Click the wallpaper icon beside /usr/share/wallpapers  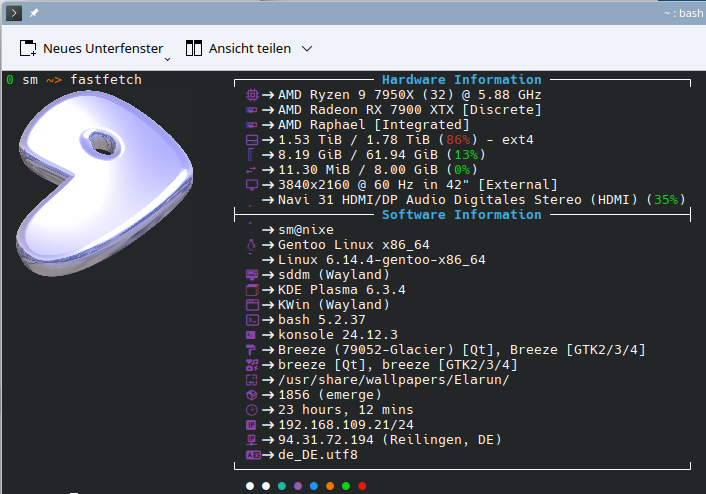pos(252,380)
